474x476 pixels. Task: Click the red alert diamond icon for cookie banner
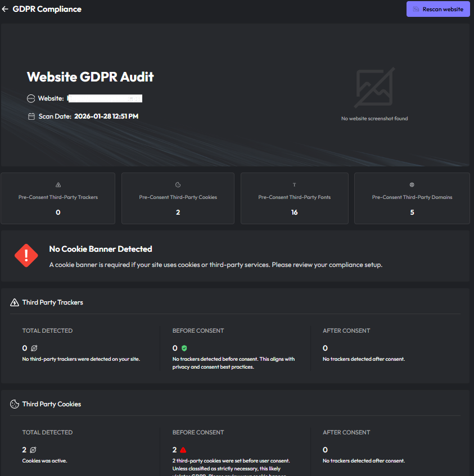(26, 256)
